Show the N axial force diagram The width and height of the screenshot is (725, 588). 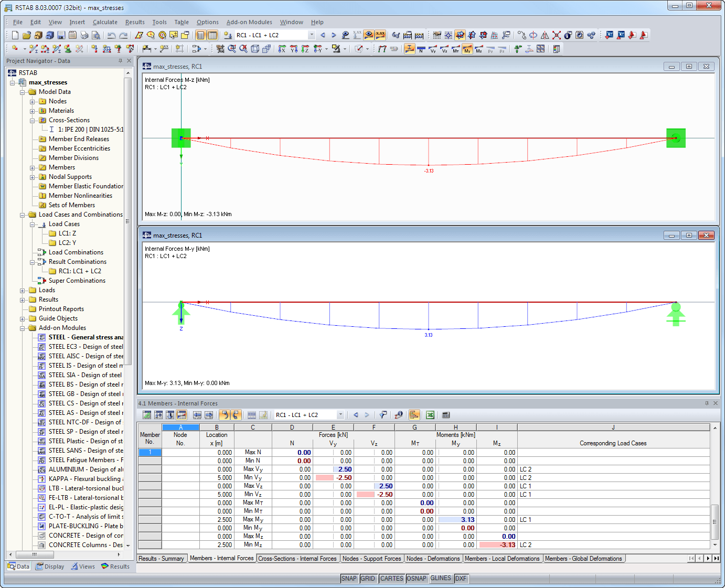(x=421, y=49)
